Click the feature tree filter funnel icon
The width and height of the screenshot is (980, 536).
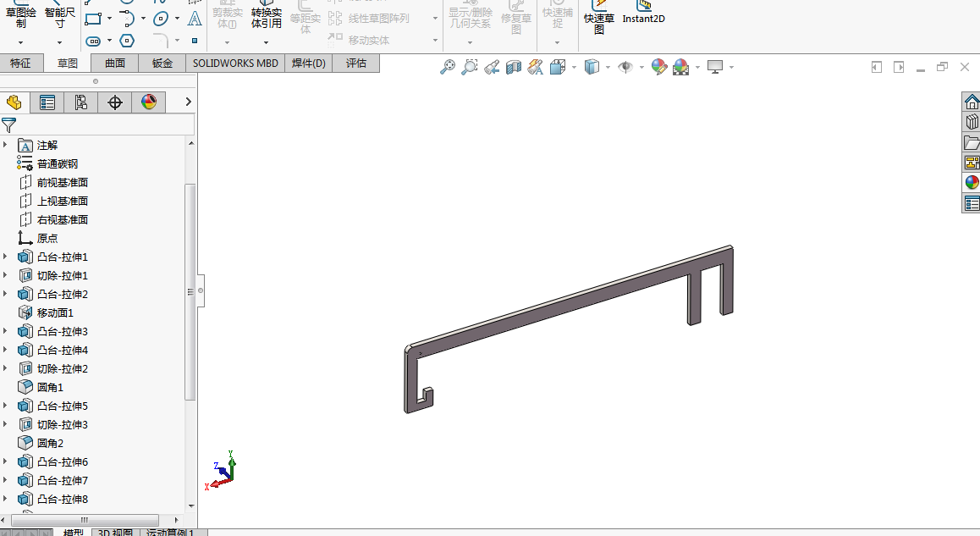8,125
